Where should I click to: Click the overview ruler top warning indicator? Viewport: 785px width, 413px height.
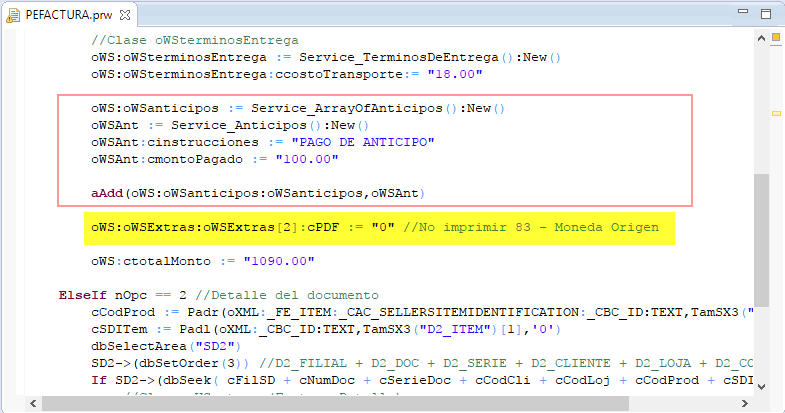pos(776,37)
